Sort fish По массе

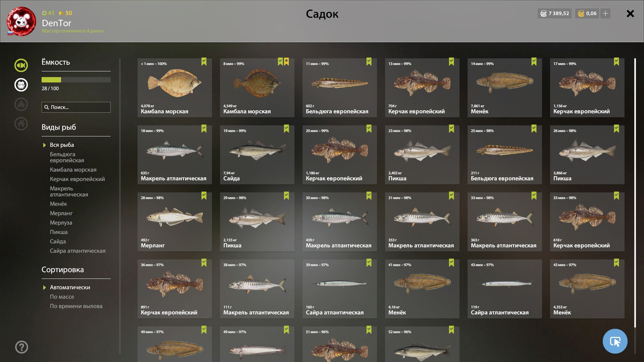click(x=62, y=297)
